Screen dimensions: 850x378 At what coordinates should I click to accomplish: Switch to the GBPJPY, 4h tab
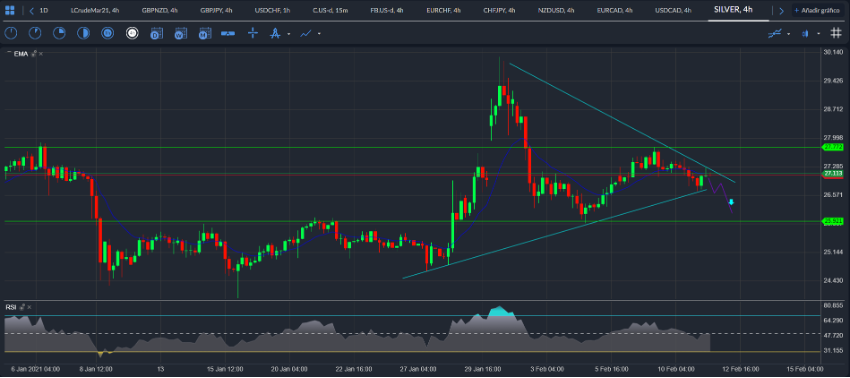(215, 10)
